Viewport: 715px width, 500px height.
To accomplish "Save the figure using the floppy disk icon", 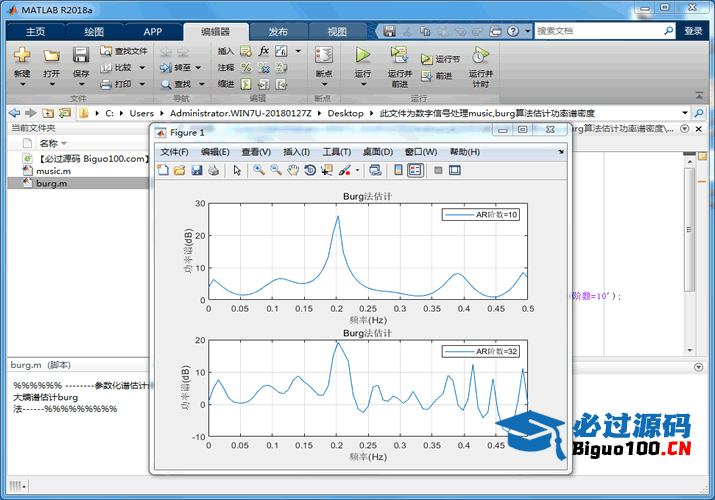I will [x=197, y=170].
